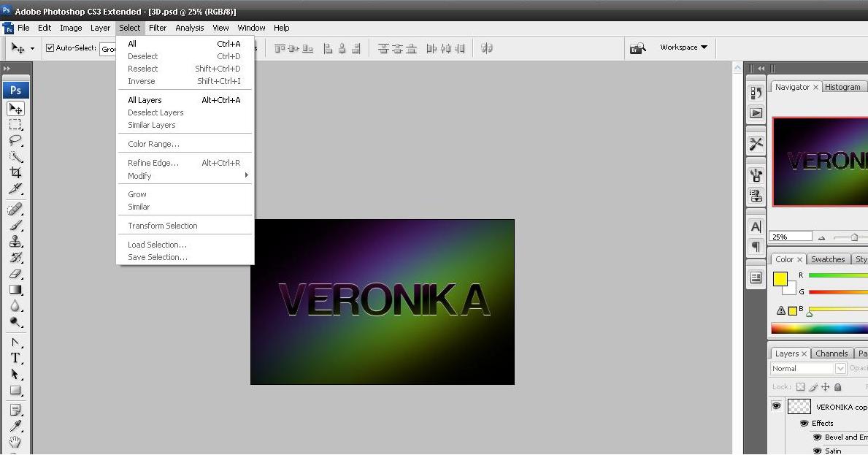Click All Layers menu entry
This screenshot has height=455, width=868.
coord(145,100)
